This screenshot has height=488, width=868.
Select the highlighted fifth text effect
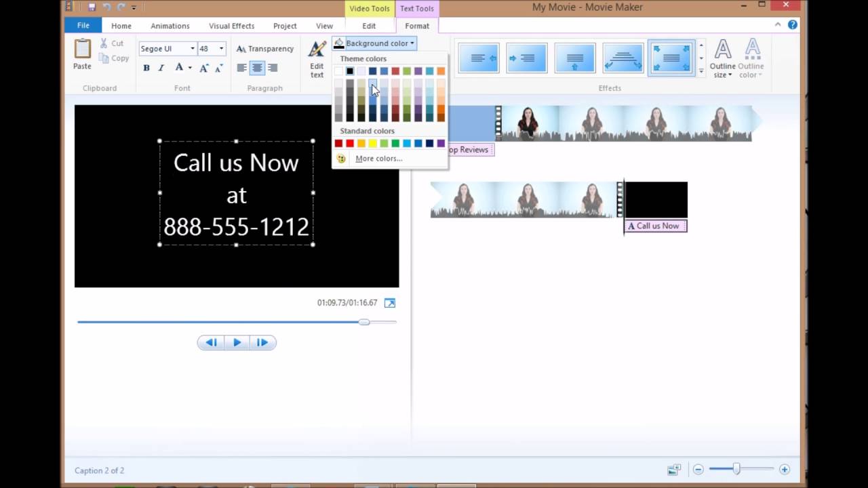pos(671,58)
